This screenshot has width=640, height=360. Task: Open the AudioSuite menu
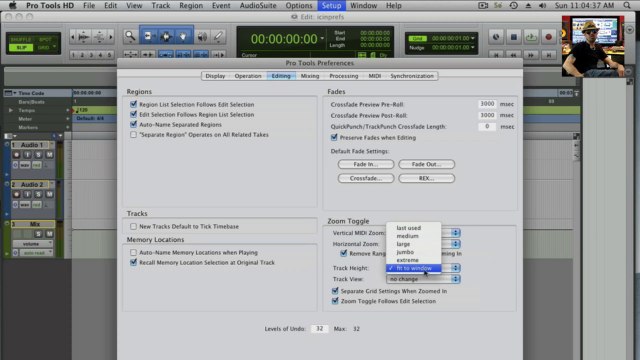coord(258,5)
